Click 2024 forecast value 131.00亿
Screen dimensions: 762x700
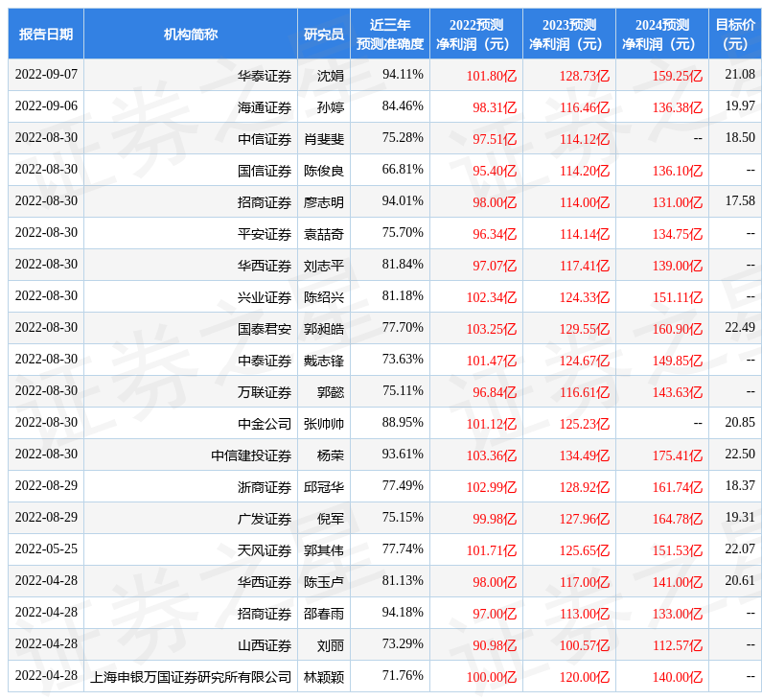pos(678,202)
